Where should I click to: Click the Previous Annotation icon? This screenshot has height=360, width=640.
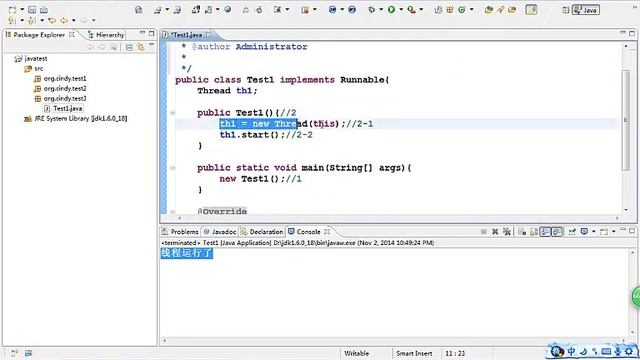(32, 20)
